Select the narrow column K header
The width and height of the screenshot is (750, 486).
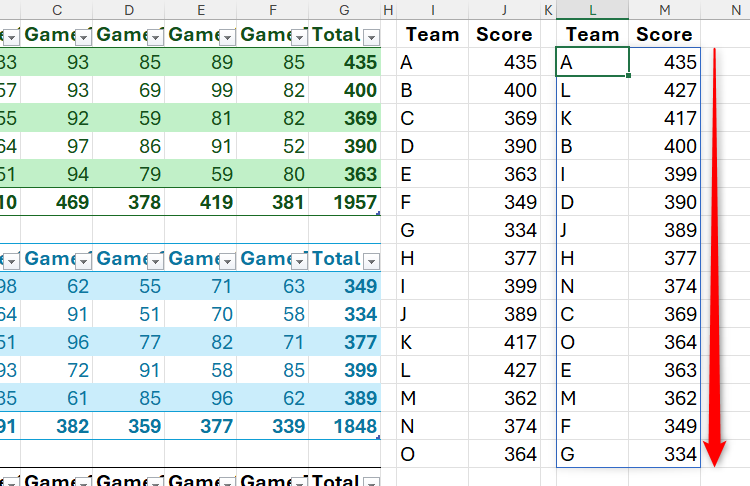pyautogui.click(x=548, y=9)
